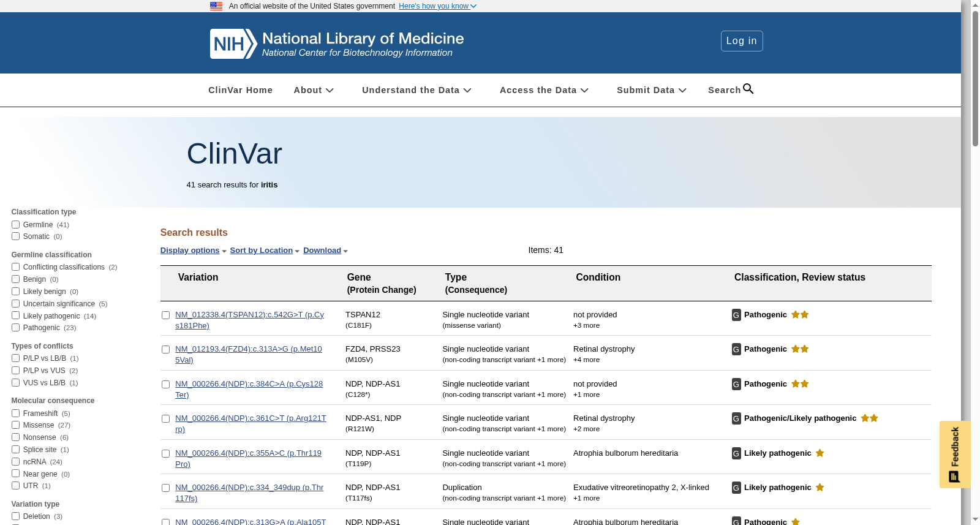Click the Search magnifying glass icon
Screen dimensions: 980x525
point(748,89)
